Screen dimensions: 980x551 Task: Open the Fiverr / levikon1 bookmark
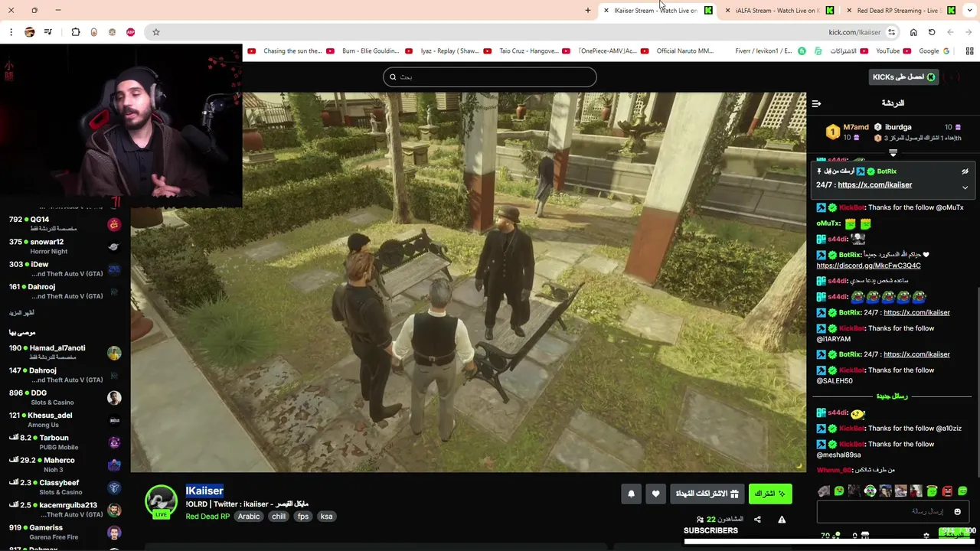(x=769, y=51)
